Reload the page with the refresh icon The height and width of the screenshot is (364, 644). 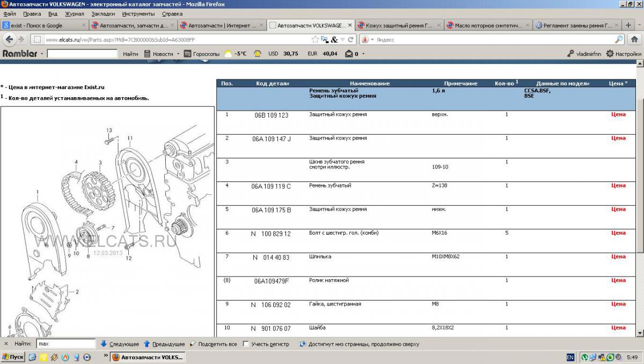click(x=350, y=39)
